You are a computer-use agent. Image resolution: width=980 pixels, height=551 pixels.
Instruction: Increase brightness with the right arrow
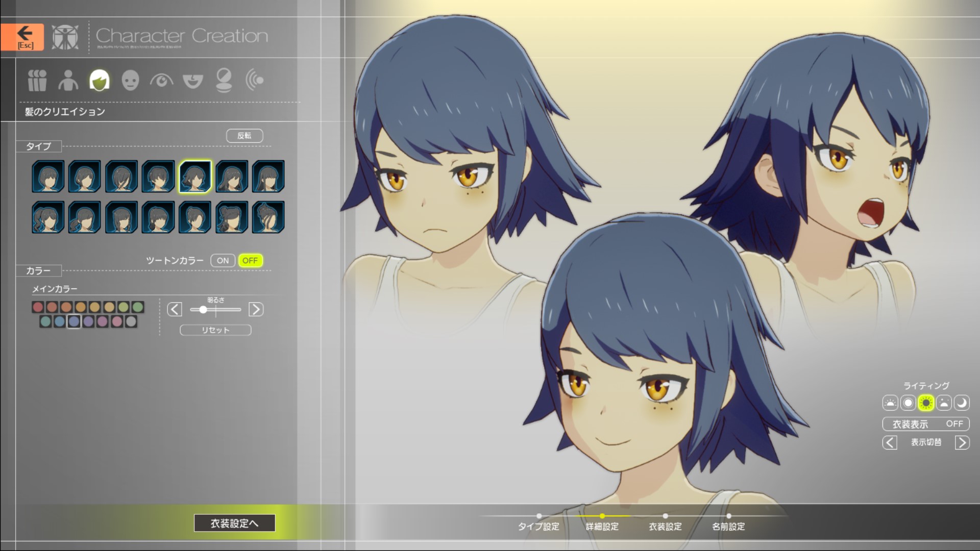pos(256,309)
